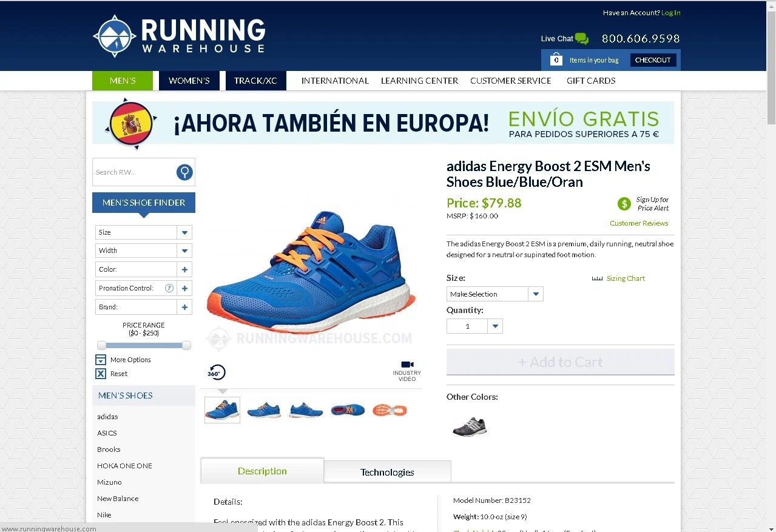This screenshot has width=776, height=532.
Task: Select the orange sole thumbnail
Action: tap(390, 410)
